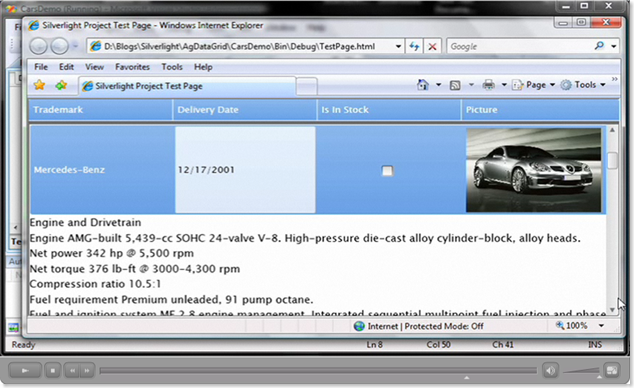Image resolution: width=634 pixels, height=388 pixels.
Task: Click the Fuel requirement Premium unleaded line
Action: click(x=171, y=299)
